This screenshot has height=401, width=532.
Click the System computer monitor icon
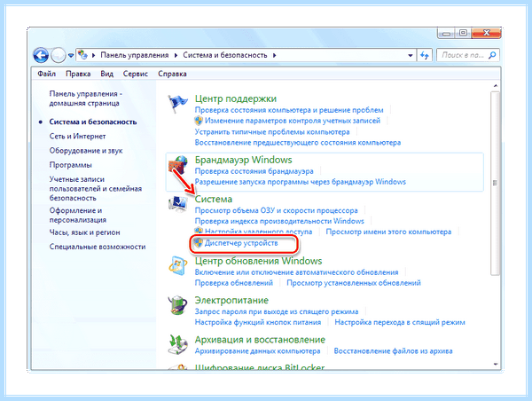178,204
